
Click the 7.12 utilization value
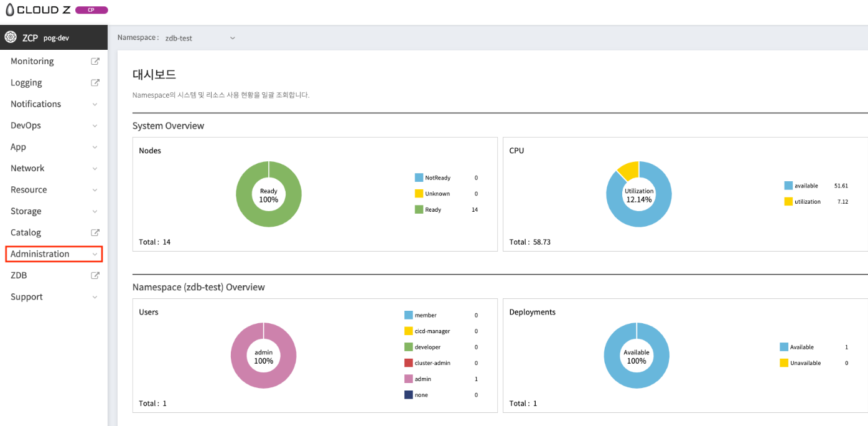[x=842, y=201]
